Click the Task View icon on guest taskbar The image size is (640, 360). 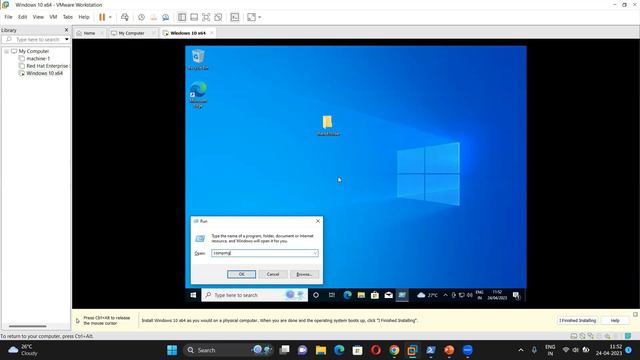coord(332,295)
